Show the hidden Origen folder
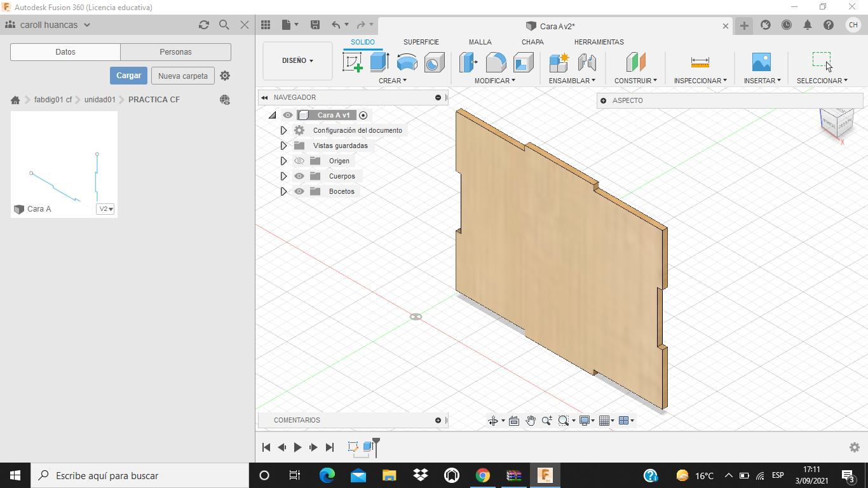868x488 pixels. click(299, 161)
